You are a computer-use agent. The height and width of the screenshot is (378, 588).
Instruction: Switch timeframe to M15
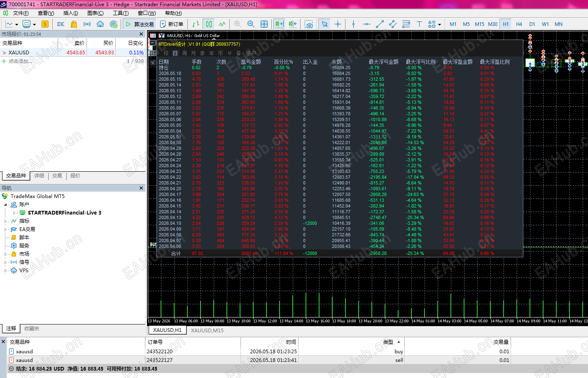click(479, 24)
